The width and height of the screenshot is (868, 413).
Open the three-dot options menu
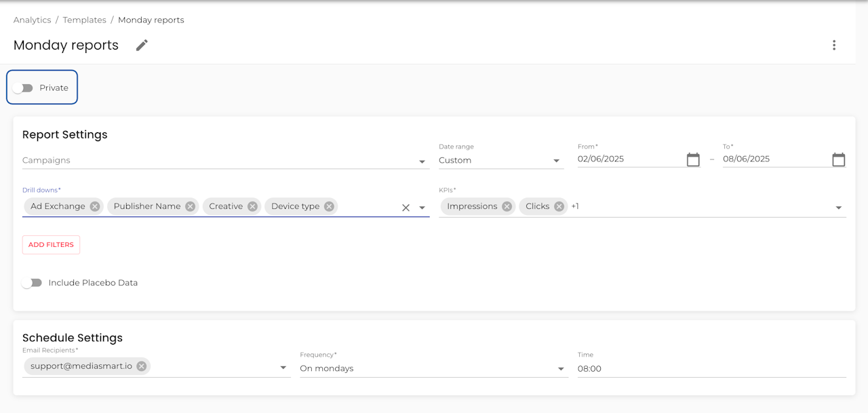834,45
